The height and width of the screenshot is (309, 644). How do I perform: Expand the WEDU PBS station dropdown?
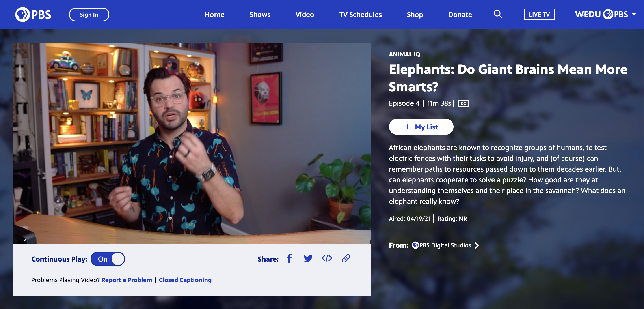coord(633,14)
